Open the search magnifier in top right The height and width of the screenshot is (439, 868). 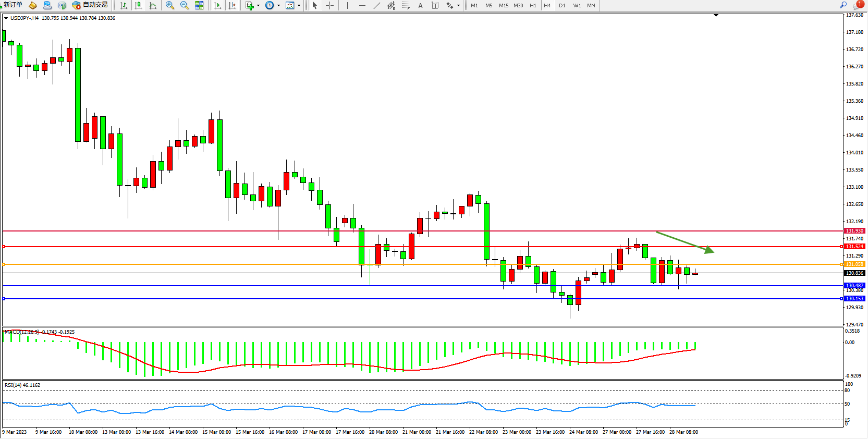[x=843, y=5]
